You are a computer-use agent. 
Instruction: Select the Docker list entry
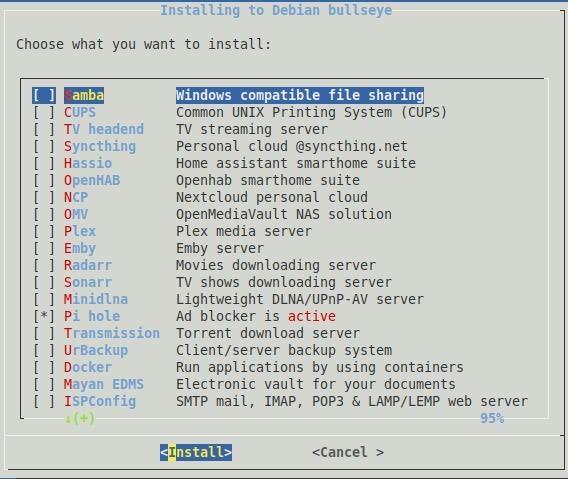(88, 367)
